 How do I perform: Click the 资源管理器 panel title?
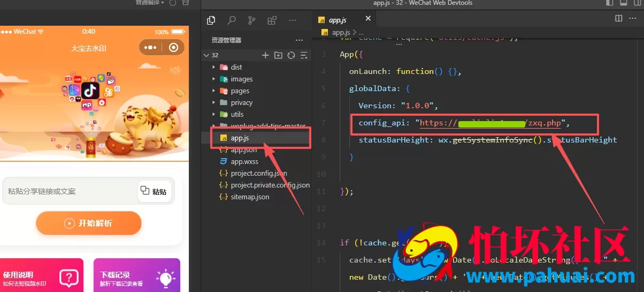(x=226, y=40)
